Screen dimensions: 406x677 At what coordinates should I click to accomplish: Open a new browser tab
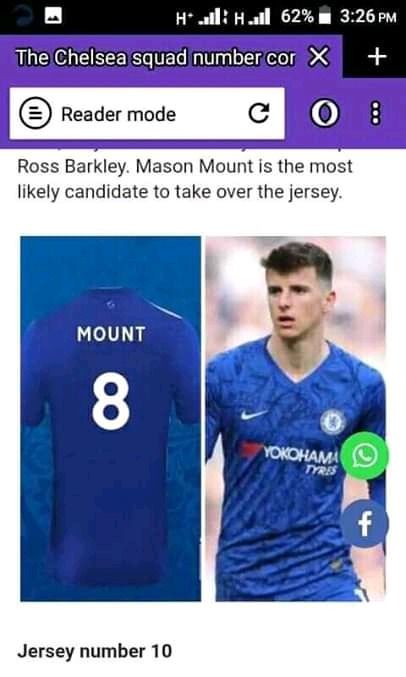click(377, 57)
